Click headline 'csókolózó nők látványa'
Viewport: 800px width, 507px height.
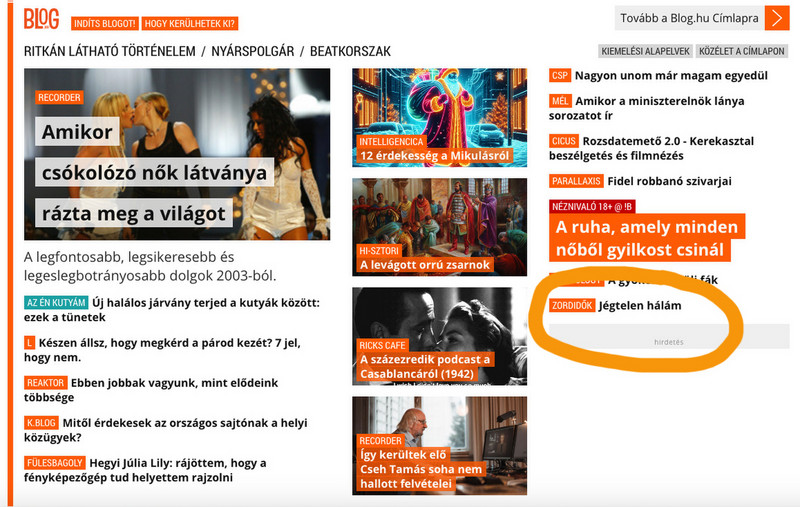coord(154,172)
